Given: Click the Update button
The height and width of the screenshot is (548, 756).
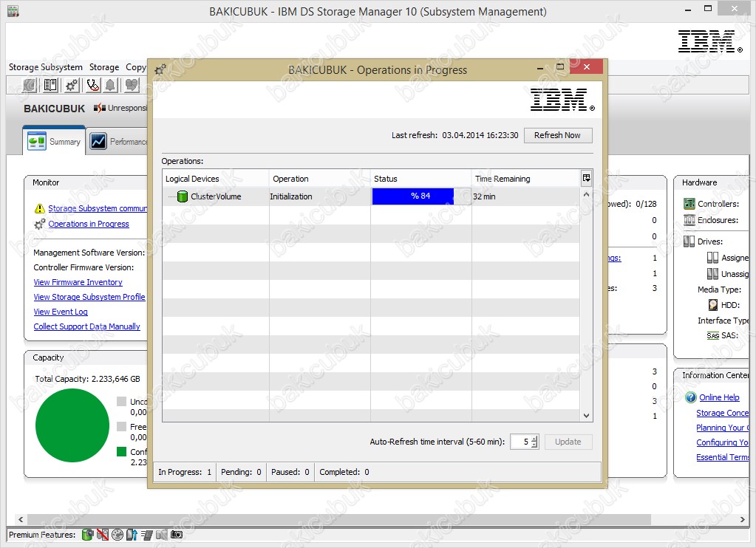Looking at the screenshot, I should point(568,442).
